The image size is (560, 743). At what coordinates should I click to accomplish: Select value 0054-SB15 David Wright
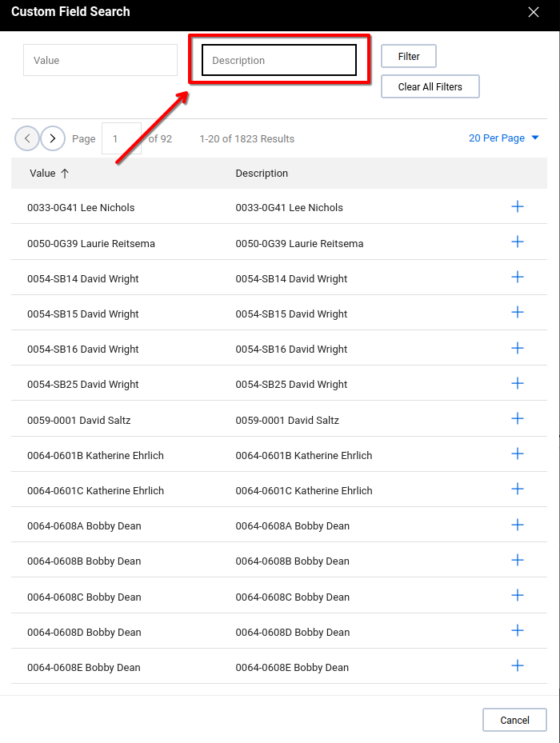click(83, 314)
